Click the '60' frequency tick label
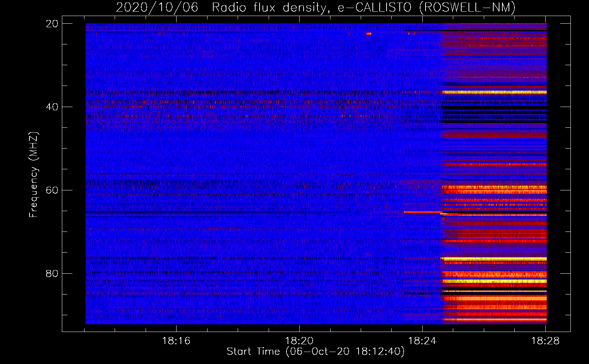Image resolution: width=589 pixels, height=364 pixels. [52, 190]
